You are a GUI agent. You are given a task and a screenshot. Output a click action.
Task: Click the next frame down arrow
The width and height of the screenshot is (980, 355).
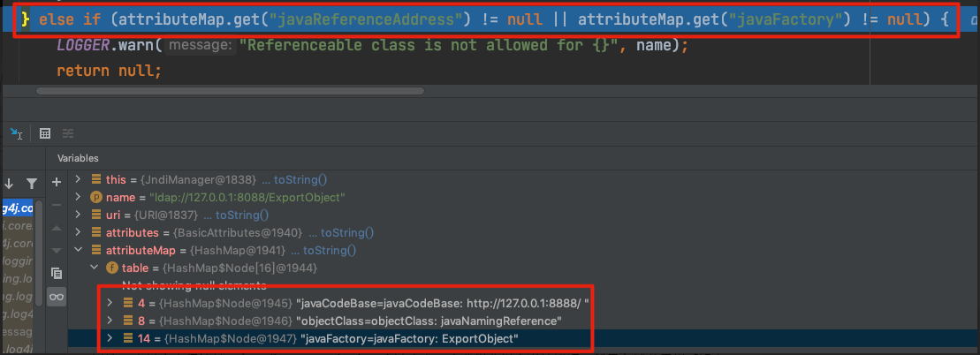pyautogui.click(x=9, y=183)
